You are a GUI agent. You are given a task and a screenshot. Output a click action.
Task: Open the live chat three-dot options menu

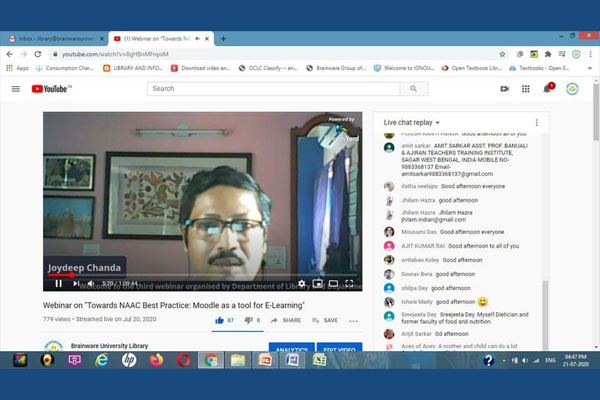[x=536, y=122]
